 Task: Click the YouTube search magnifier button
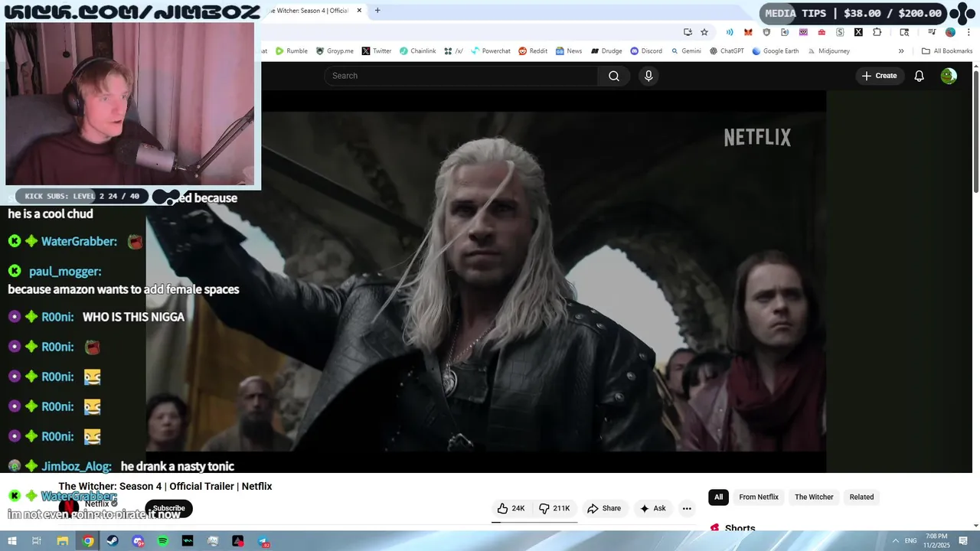coord(614,76)
